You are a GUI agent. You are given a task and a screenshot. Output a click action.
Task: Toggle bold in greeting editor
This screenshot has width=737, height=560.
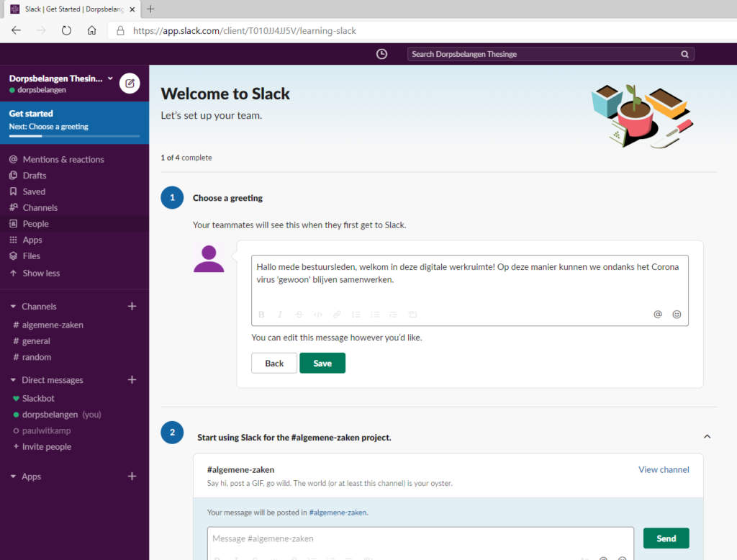(x=261, y=314)
